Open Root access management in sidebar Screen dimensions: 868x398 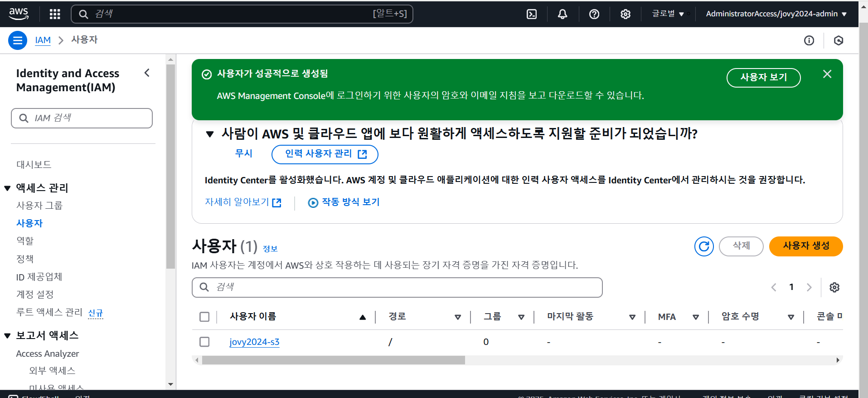click(x=49, y=312)
